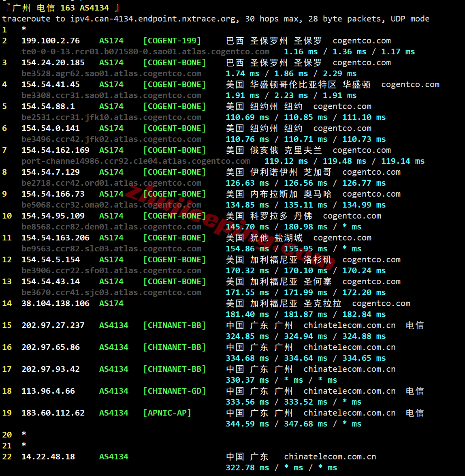465x476 pixels.
Task: Click the [APNIC-AP] network tag
Action: tap(167, 413)
